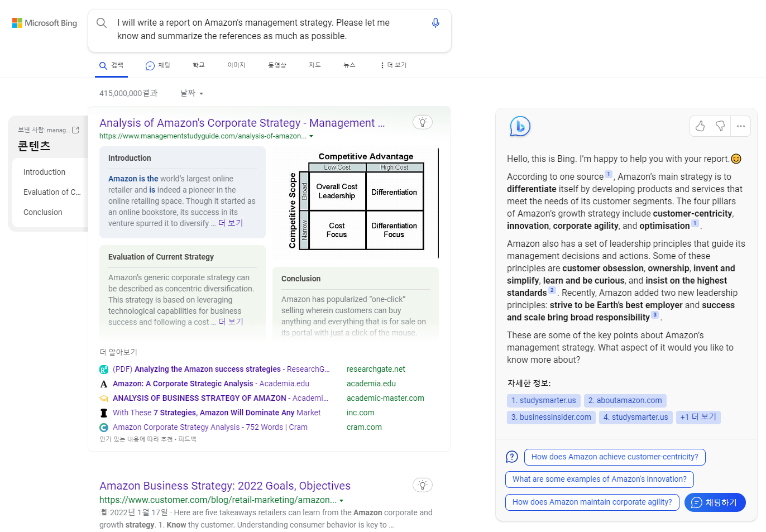Image resolution: width=766 pixels, height=532 pixels.
Task: Open Analysis of Amazon's Corporate Strategy link
Action: pyautogui.click(x=242, y=123)
